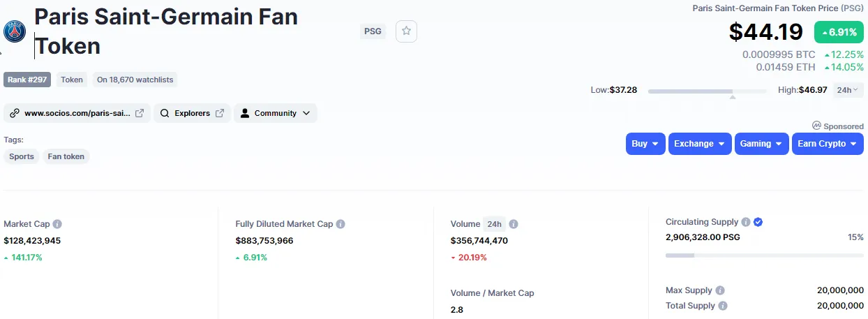The image size is (868, 319).
Task: Click the low-high price range slider
Action: [707, 91]
